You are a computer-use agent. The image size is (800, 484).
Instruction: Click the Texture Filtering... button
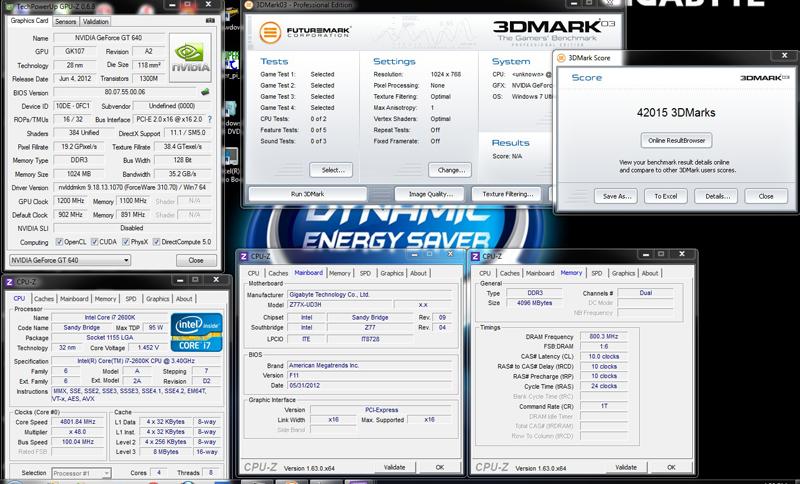[x=508, y=194]
